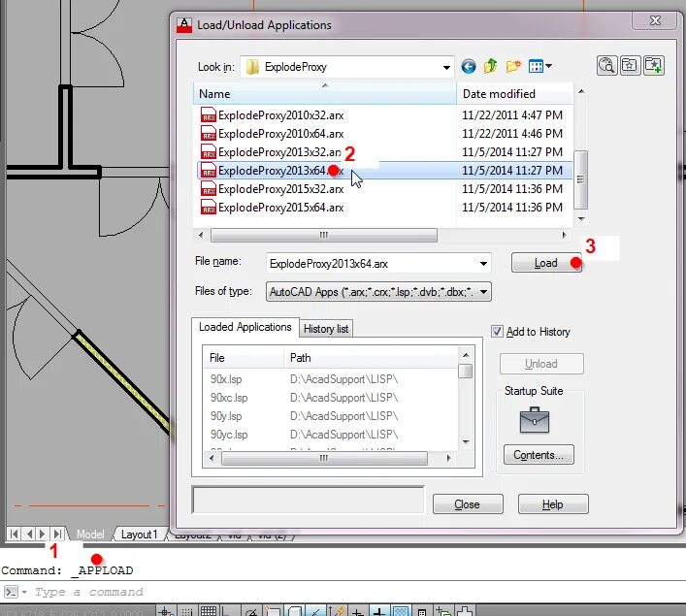Create a new folder in ExplodeProxy

(512, 66)
